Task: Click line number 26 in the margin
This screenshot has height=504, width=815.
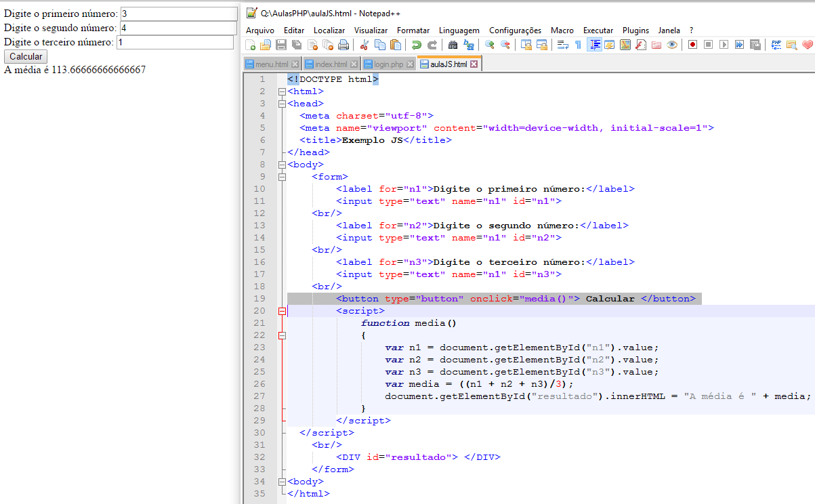Action: 260,384
